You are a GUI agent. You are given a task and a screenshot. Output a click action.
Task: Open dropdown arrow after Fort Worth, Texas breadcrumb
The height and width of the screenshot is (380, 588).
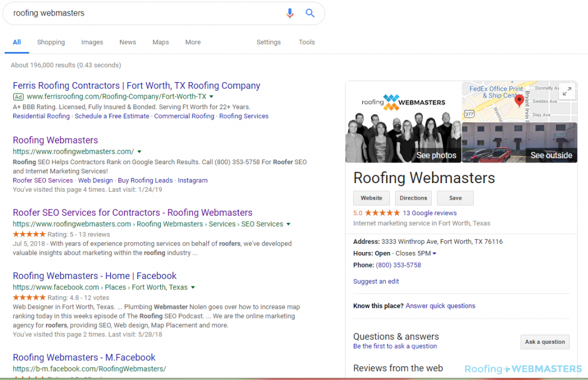(x=193, y=288)
